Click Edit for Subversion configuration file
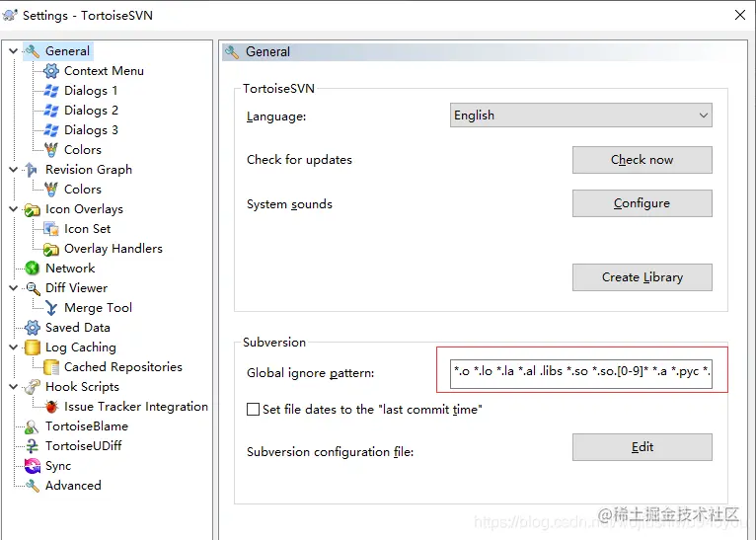756x540 pixels. [643, 447]
